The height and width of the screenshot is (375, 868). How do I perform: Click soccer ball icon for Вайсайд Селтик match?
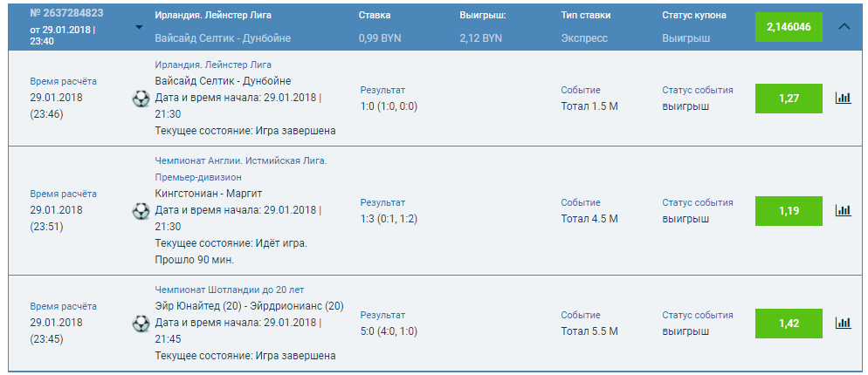tap(141, 98)
